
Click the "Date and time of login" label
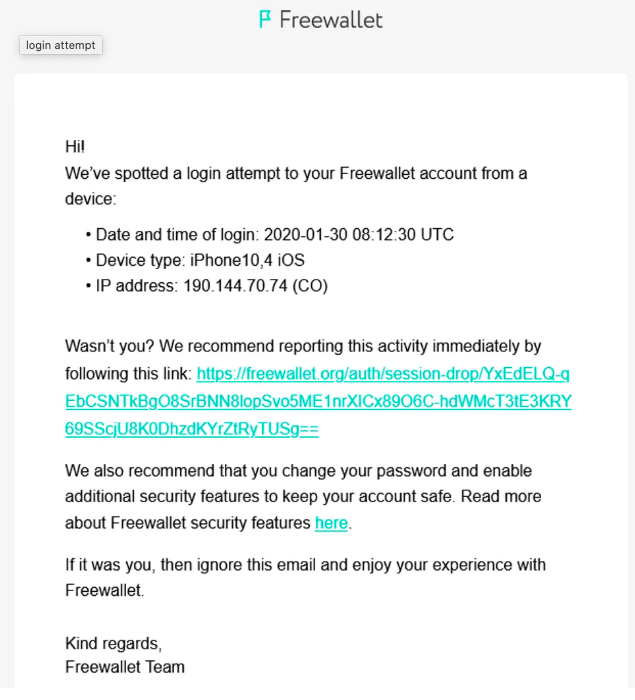[x=177, y=235]
